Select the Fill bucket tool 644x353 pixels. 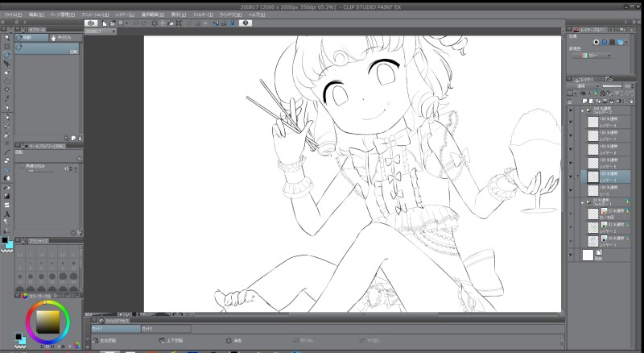pyautogui.click(x=6, y=188)
